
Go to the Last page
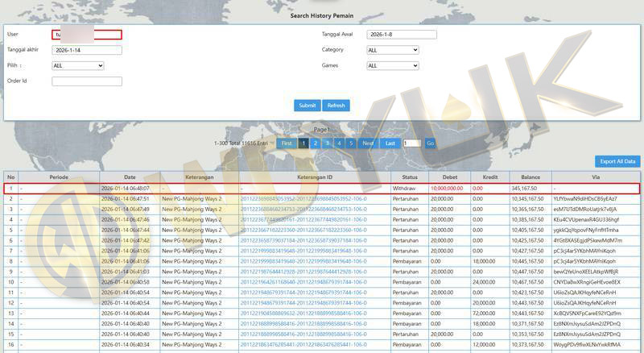click(390, 143)
